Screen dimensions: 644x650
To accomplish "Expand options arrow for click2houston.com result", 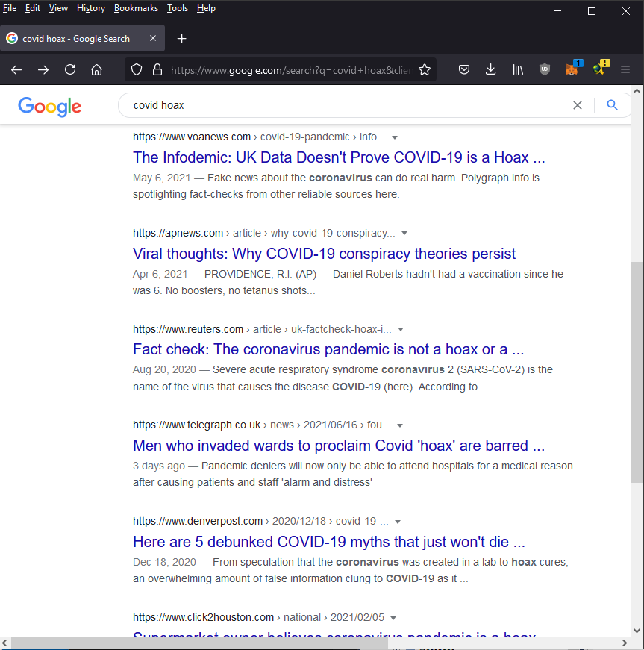I will pyautogui.click(x=393, y=618).
